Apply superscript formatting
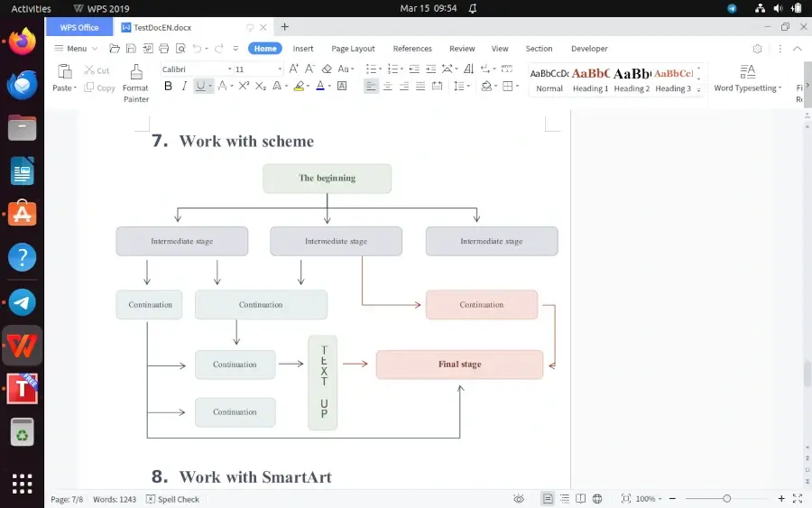812x508 pixels. pos(245,87)
